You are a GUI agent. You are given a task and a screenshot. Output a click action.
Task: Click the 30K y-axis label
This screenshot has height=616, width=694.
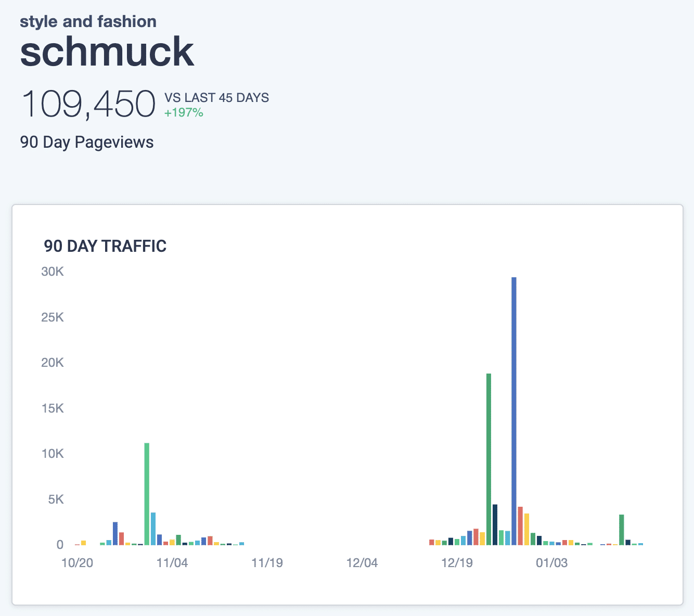(53, 272)
